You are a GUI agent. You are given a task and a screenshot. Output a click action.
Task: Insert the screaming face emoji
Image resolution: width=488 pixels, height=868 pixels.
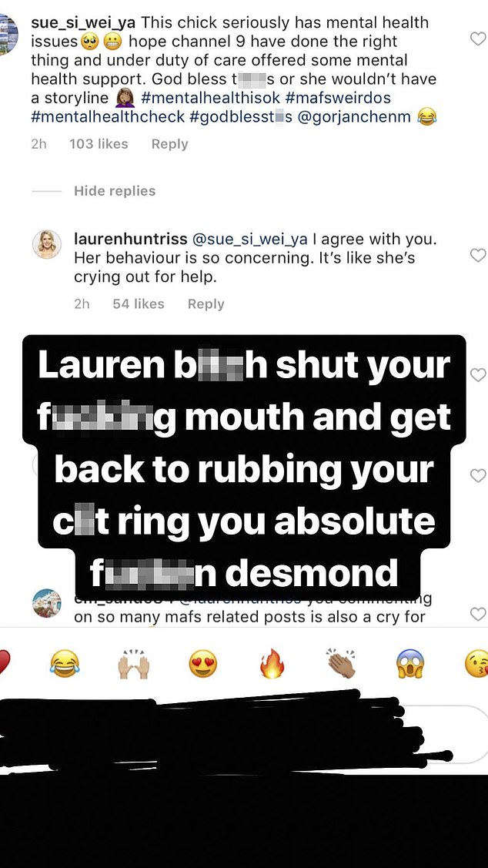coord(410,664)
